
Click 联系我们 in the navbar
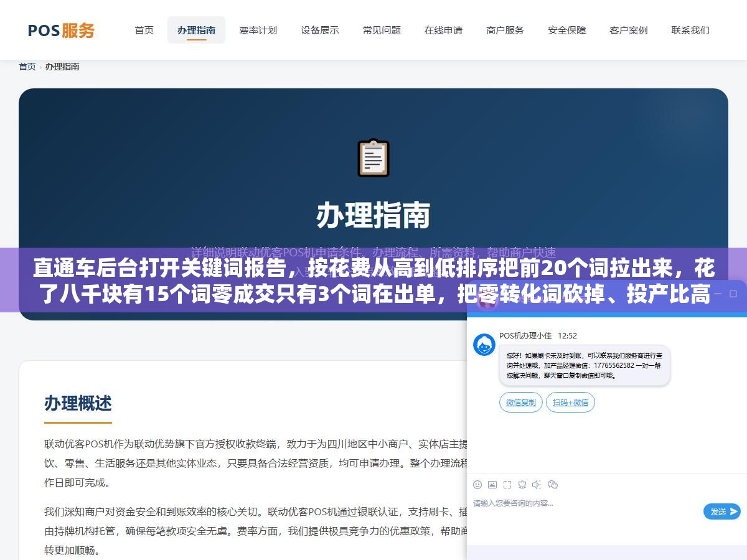pos(690,30)
